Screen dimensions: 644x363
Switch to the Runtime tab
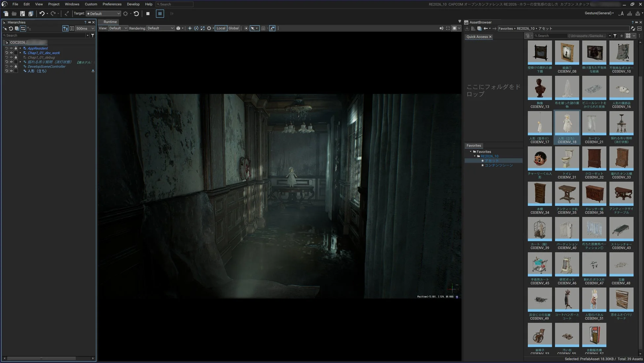point(110,22)
